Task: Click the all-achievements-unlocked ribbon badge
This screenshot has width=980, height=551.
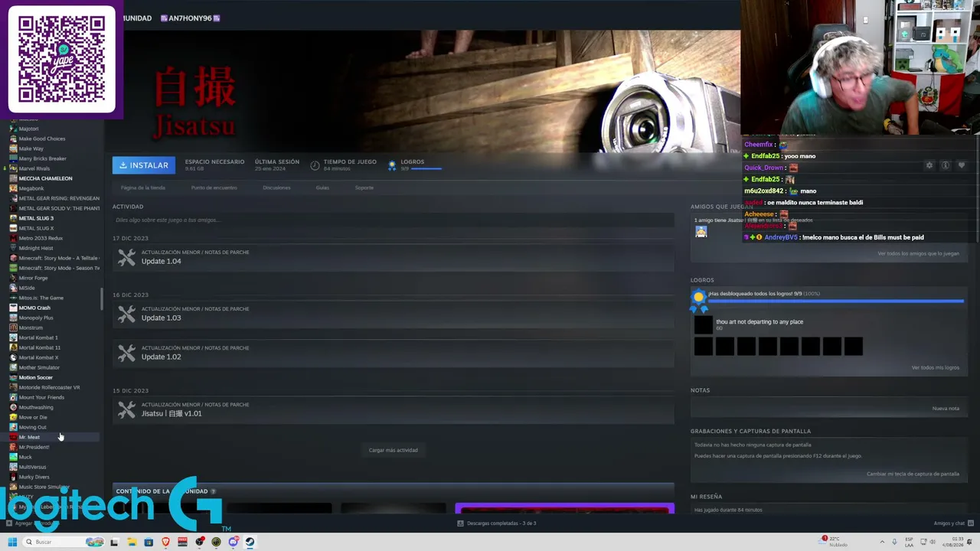Action: coord(698,300)
